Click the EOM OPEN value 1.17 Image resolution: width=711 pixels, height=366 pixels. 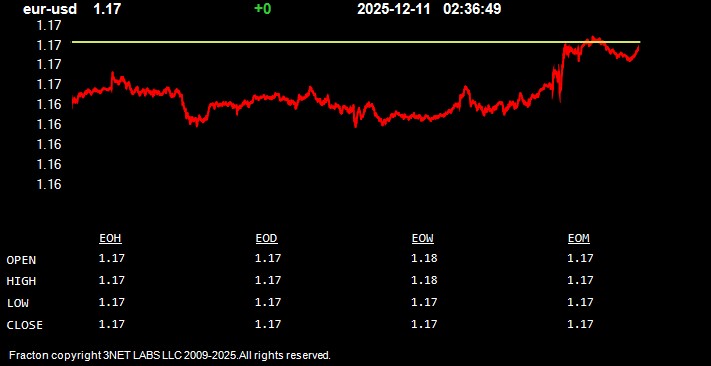tap(580, 259)
